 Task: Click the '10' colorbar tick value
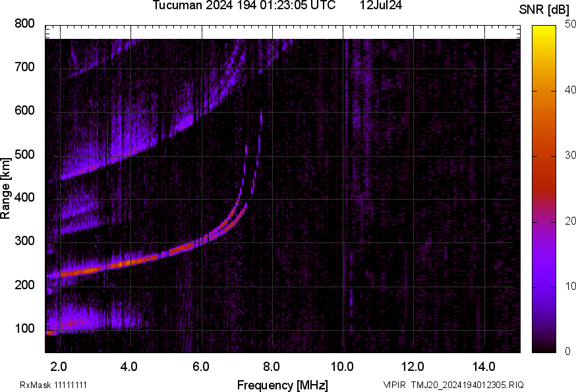coord(570,286)
